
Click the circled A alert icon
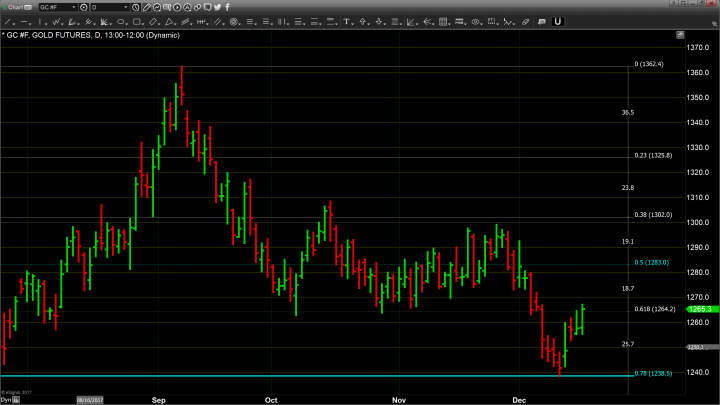click(187, 7)
